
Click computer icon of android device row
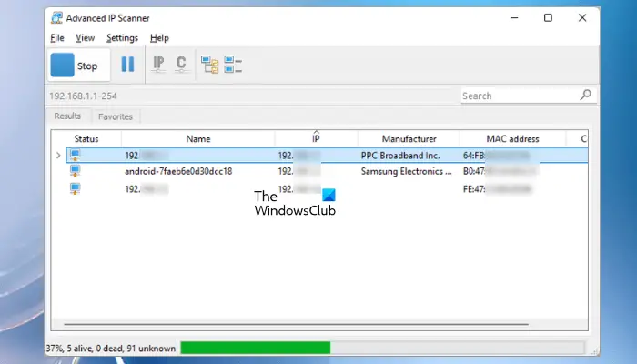click(x=75, y=171)
